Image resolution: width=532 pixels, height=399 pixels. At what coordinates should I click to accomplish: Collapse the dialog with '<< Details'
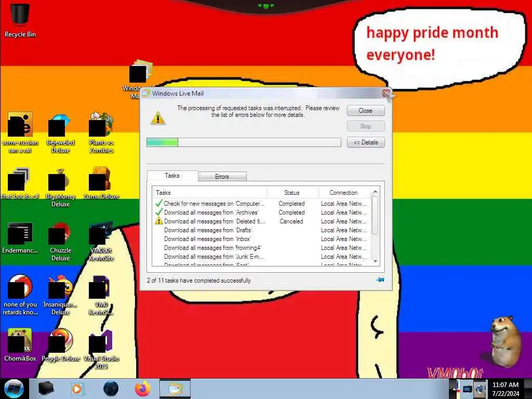[366, 142]
